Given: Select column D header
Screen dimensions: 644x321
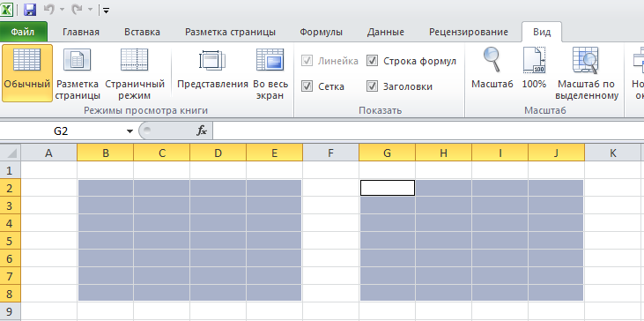Looking at the screenshot, I should [218, 153].
